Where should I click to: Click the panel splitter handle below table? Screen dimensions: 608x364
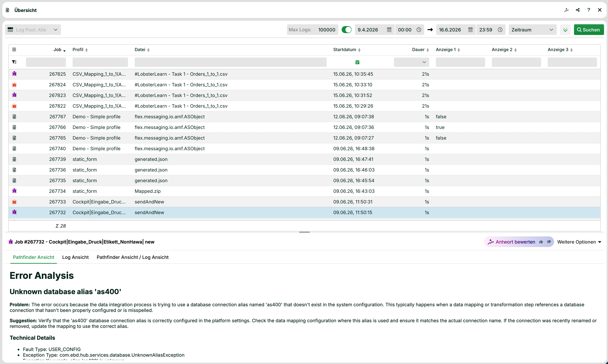click(x=304, y=232)
